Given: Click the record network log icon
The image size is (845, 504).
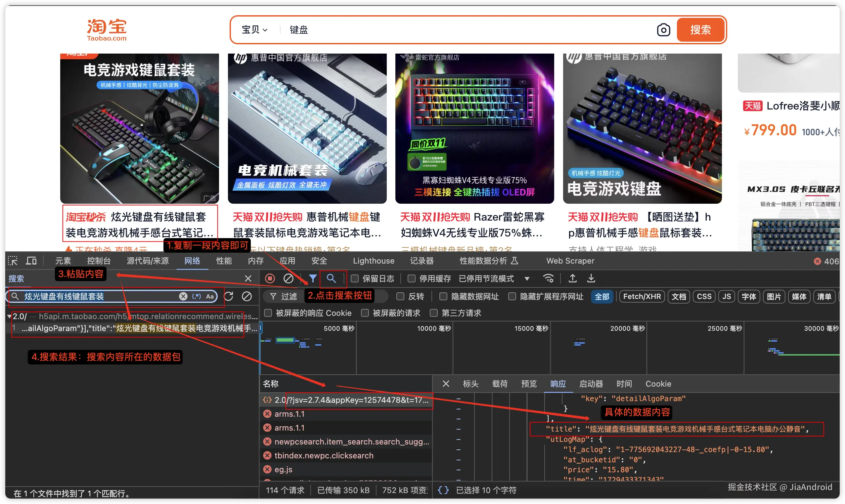Looking at the screenshot, I should pos(270,278).
